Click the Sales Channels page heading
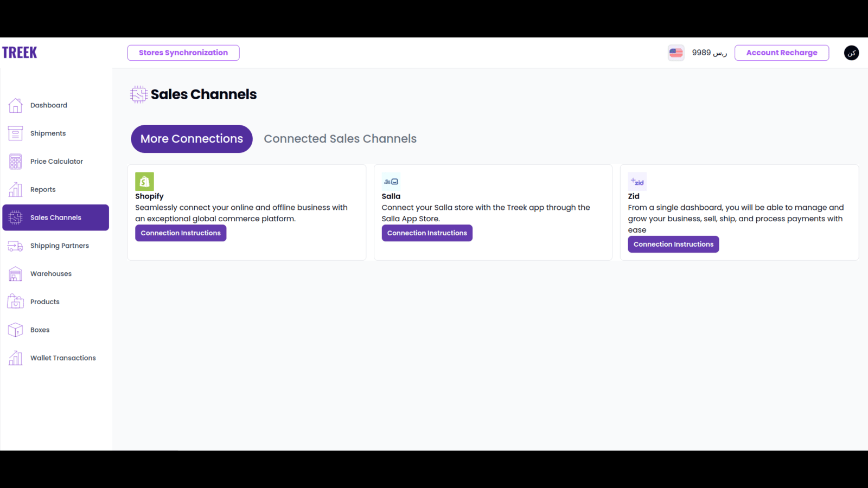This screenshot has width=868, height=488. click(203, 94)
